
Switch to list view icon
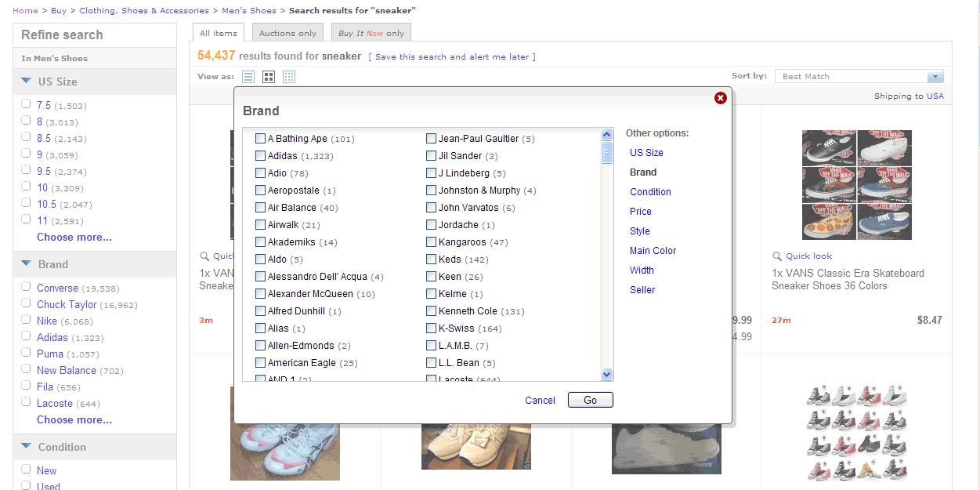(248, 77)
